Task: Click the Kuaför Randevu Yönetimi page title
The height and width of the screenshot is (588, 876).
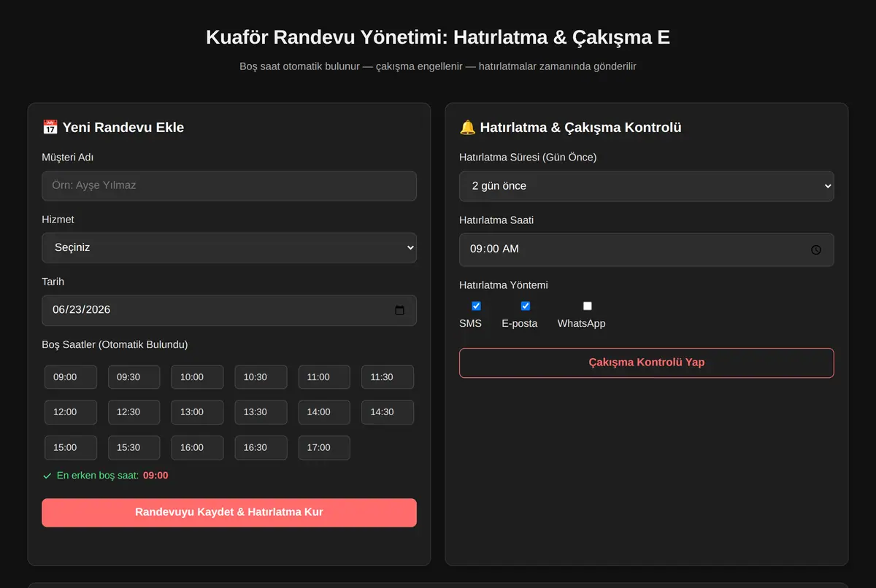Action: point(438,37)
